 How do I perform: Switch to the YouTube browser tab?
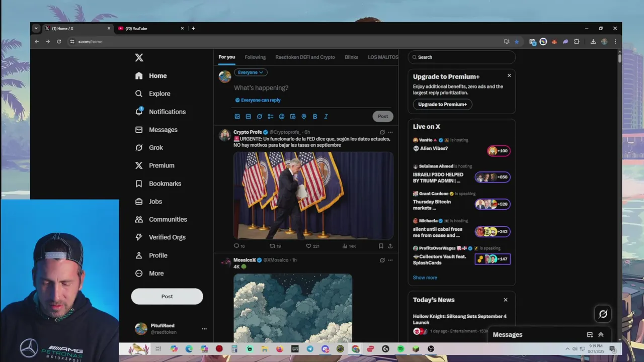(151, 29)
